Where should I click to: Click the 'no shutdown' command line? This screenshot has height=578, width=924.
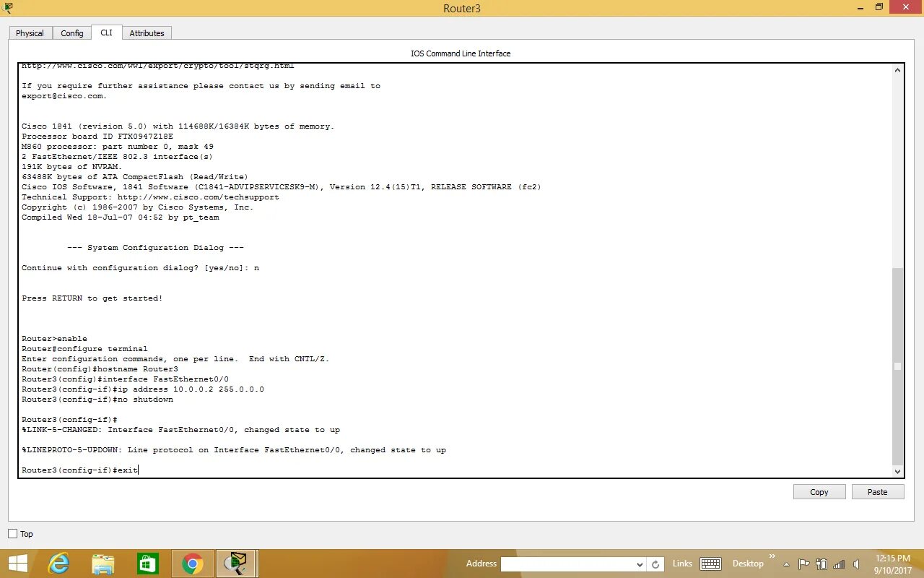click(97, 400)
